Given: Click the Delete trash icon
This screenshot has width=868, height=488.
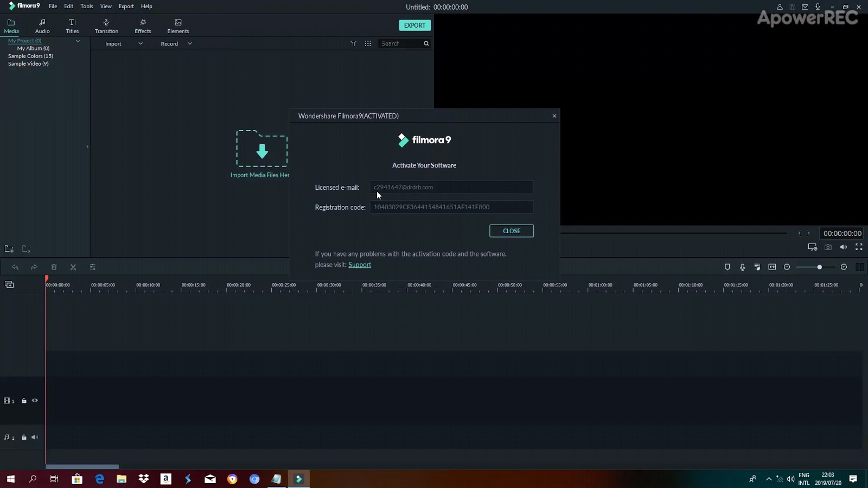Looking at the screenshot, I should pyautogui.click(x=54, y=267).
